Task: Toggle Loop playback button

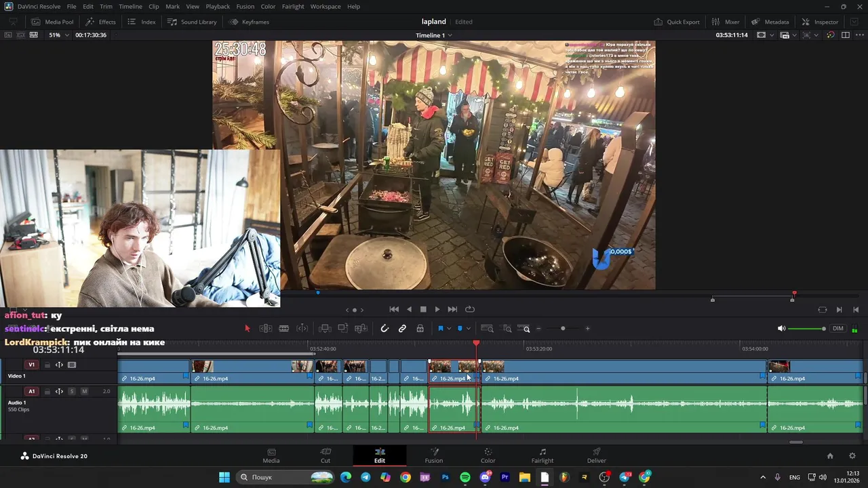Action: (x=469, y=310)
